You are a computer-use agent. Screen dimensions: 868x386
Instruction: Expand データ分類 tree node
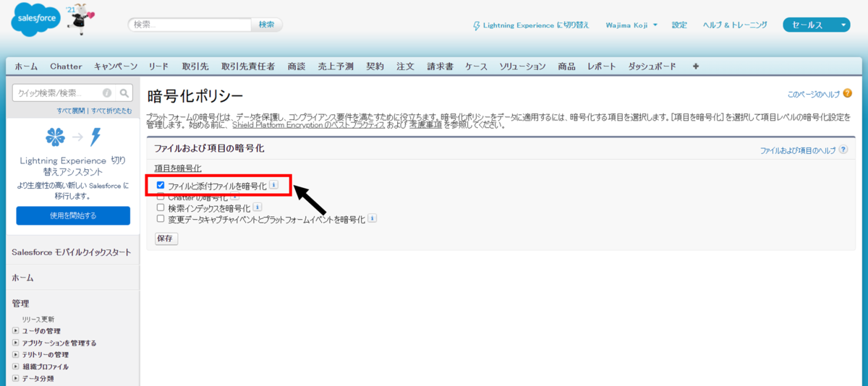pyautogui.click(x=16, y=378)
